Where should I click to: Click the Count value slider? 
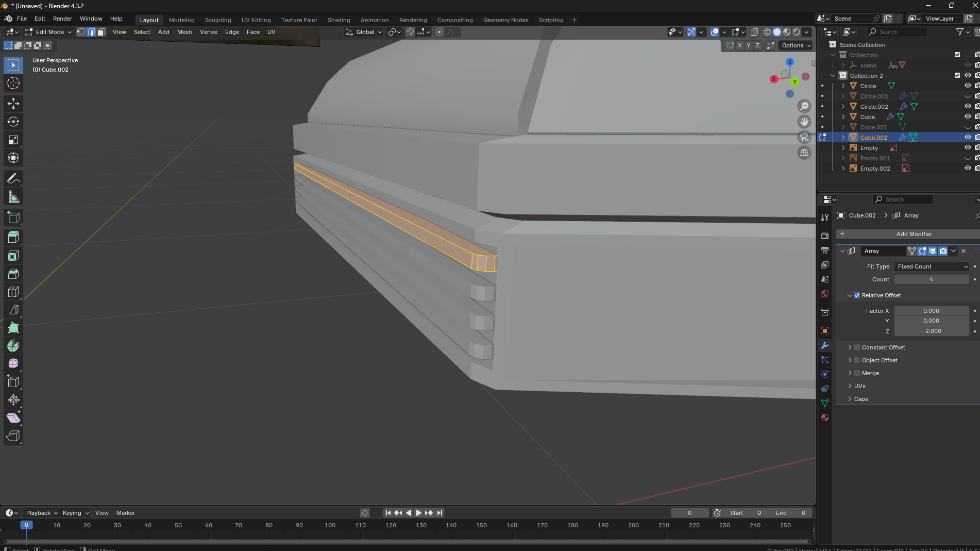932,279
